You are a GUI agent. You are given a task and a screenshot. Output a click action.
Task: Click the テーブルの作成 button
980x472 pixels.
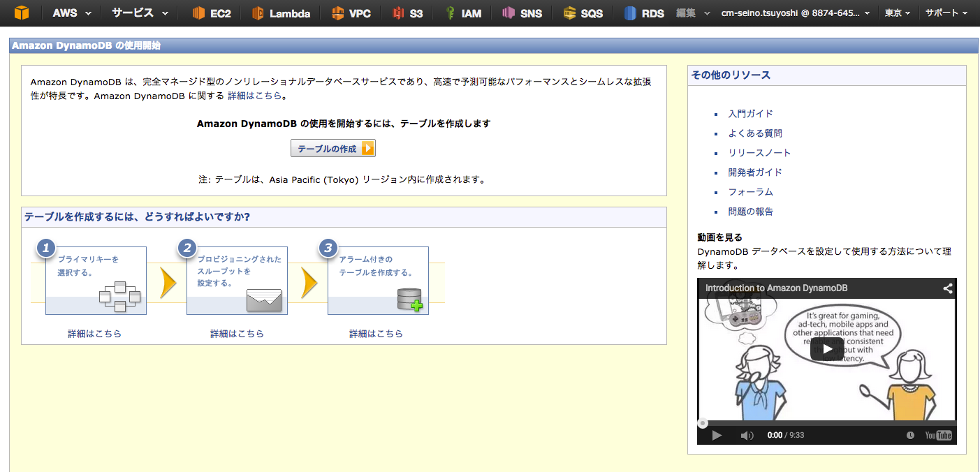pyautogui.click(x=333, y=149)
